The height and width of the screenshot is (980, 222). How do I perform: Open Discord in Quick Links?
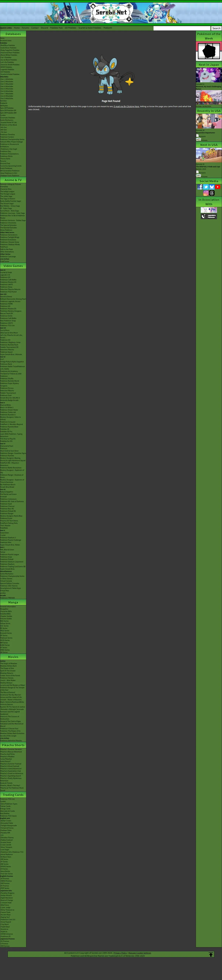44,28
